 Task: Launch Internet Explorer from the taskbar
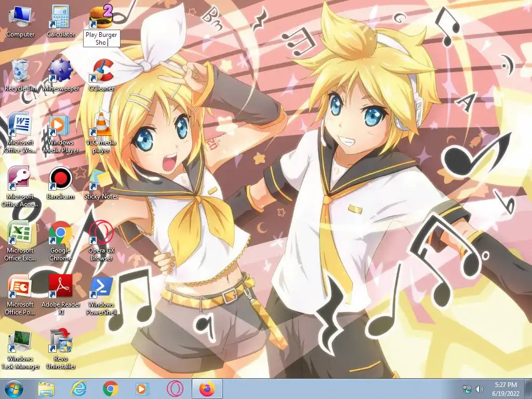click(x=79, y=389)
